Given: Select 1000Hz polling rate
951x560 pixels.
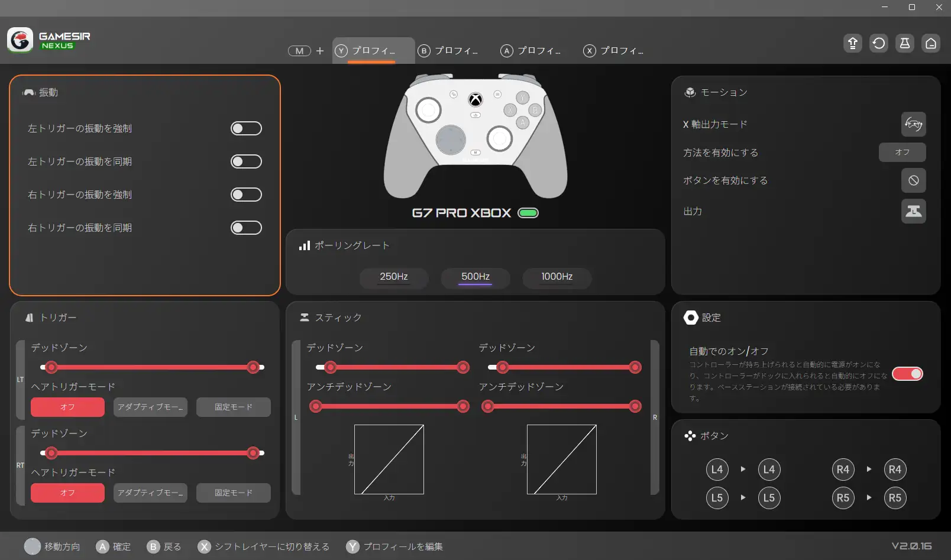Looking at the screenshot, I should pyautogui.click(x=557, y=277).
